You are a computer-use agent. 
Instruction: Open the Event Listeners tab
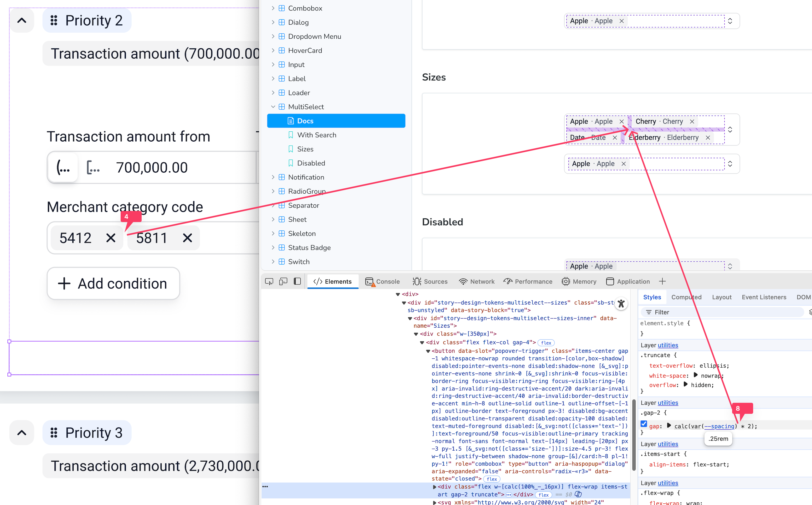pos(764,297)
